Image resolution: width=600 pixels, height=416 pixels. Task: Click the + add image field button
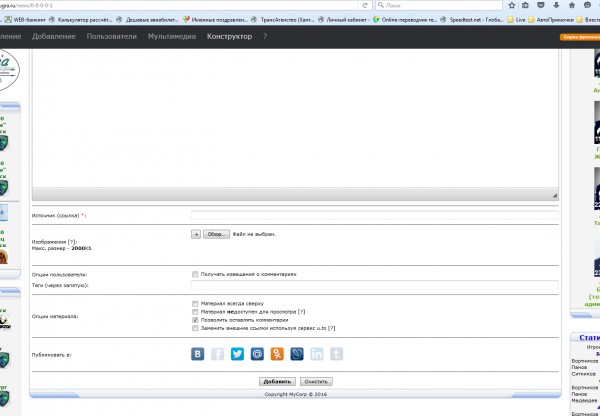196,234
